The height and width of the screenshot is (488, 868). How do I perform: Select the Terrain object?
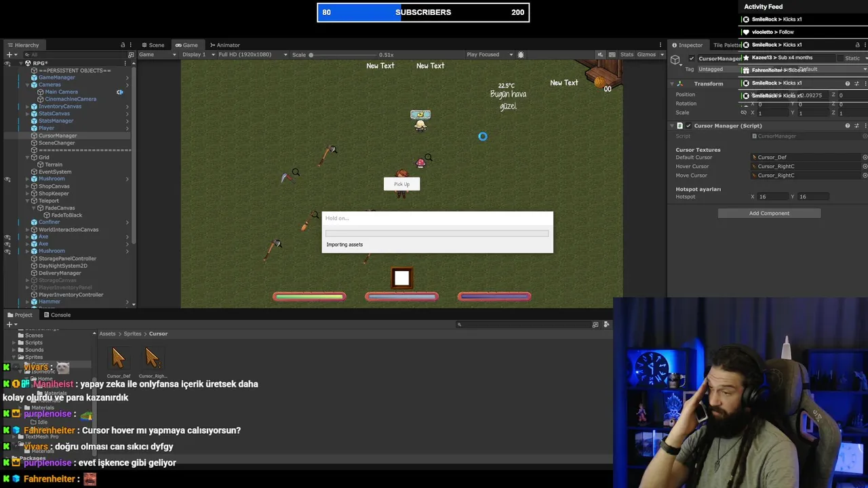[54, 165]
